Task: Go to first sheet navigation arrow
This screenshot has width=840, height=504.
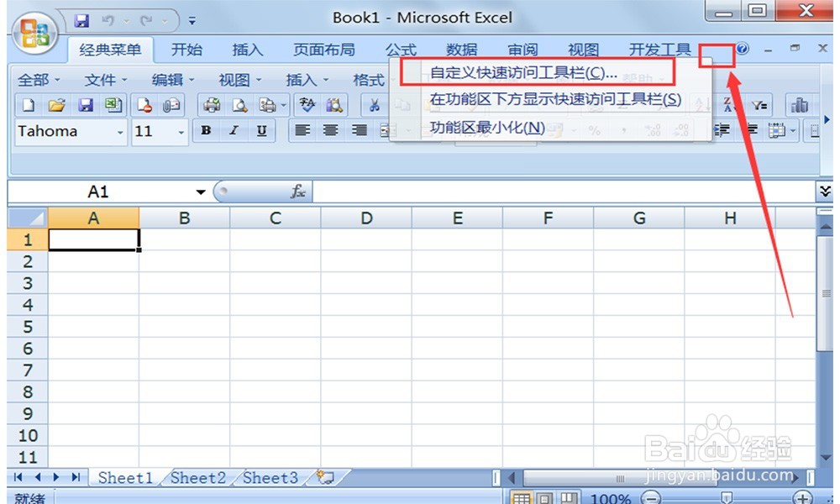Action: pos(18,476)
